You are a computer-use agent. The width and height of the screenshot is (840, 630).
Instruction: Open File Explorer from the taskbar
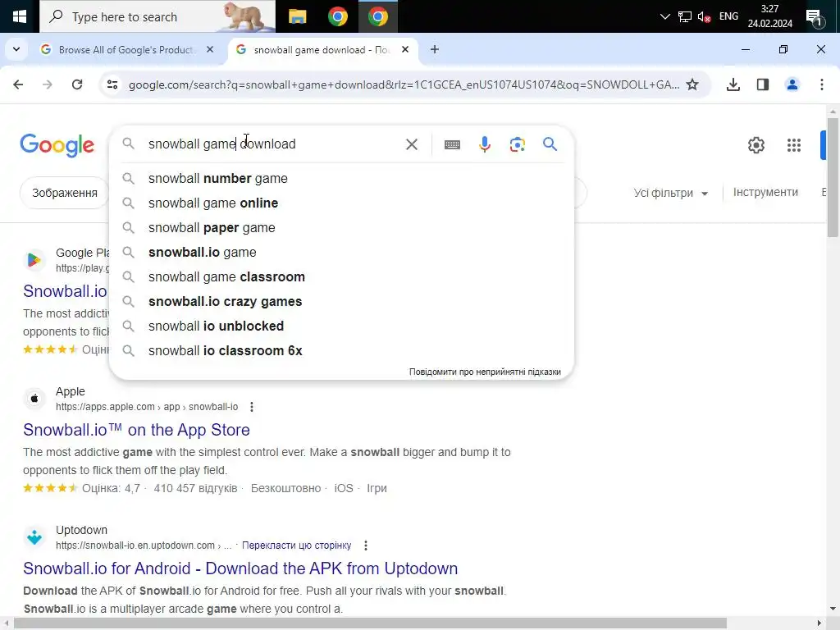pyautogui.click(x=297, y=16)
